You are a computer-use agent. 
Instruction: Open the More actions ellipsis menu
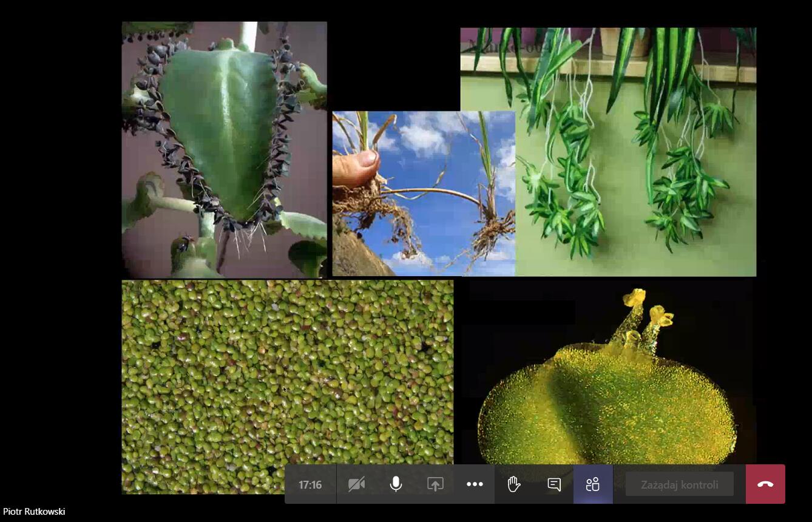[475, 484]
